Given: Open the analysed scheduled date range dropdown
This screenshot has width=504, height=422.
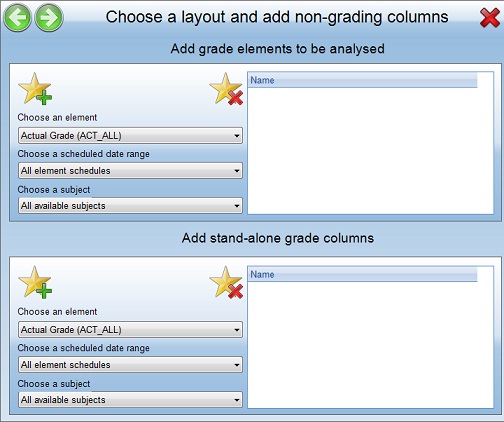Looking at the screenshot, I should click(130, 171).
